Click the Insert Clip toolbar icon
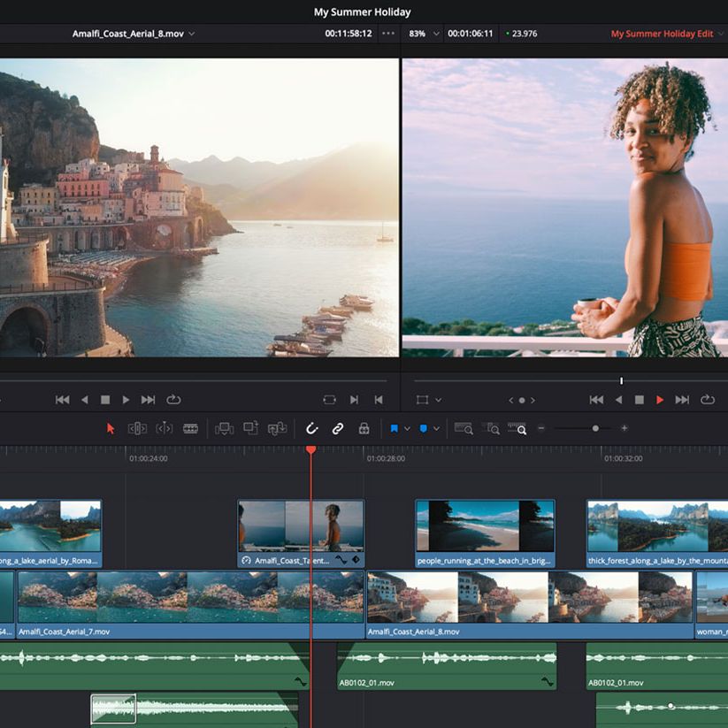The image size is (728, 728). tap(225, 428)
